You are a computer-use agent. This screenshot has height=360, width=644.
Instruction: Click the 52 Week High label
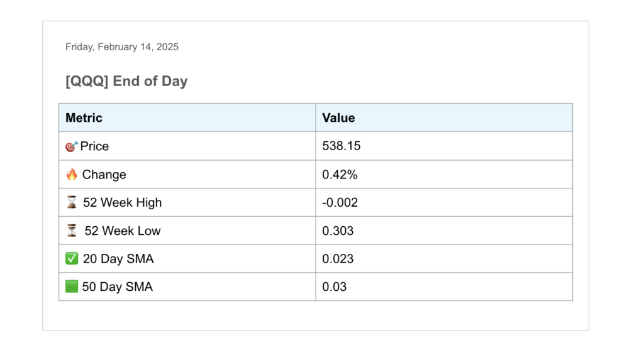pos(123,202)
